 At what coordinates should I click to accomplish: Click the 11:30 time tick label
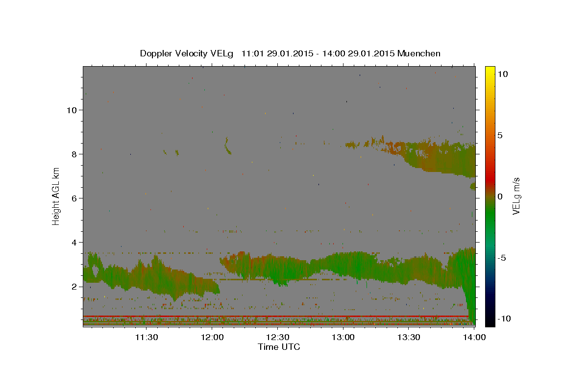click(146, 337)
